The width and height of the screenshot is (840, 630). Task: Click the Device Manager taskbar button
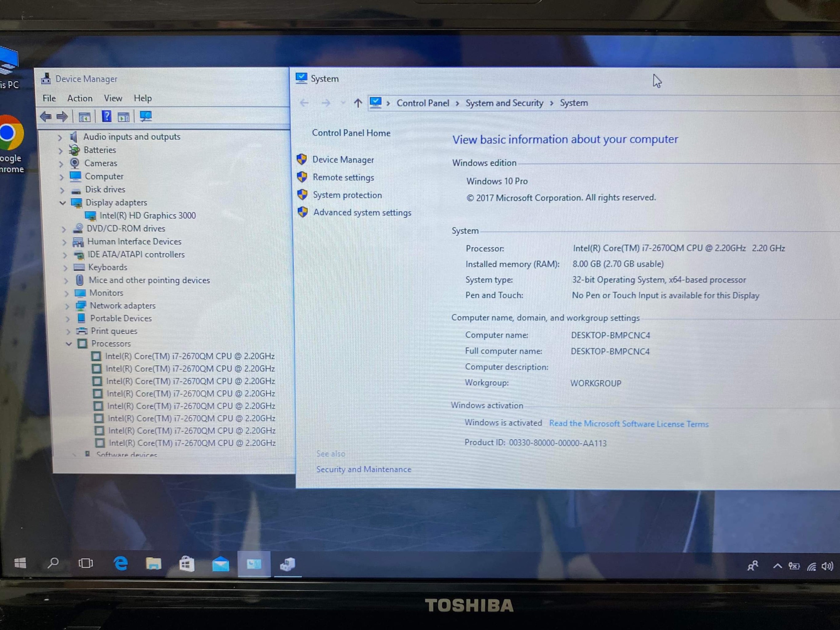pos(287,565)
